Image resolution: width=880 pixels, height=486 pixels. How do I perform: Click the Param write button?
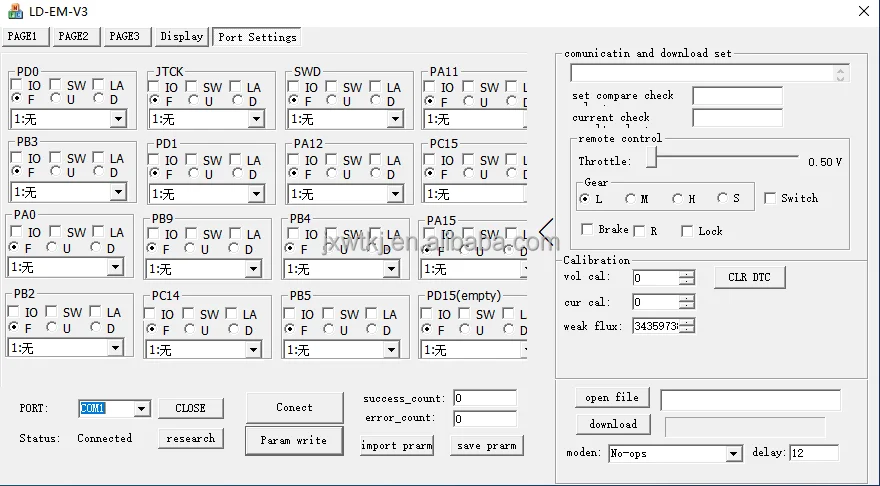tap(294, 441)
